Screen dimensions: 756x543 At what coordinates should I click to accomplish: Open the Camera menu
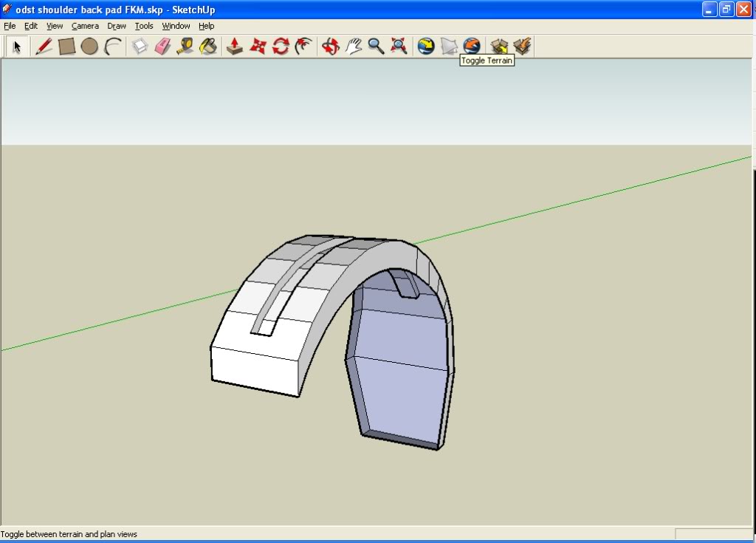[x=85, y=26]
